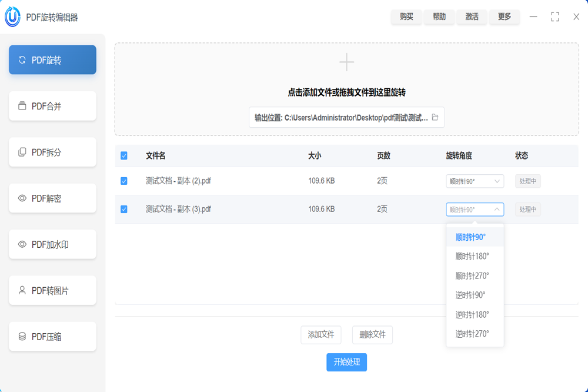The height and width of the screenshot is (392, 588).
Task: Click the PDF压缩 compress icon
Action: click(x=22, y=337)
